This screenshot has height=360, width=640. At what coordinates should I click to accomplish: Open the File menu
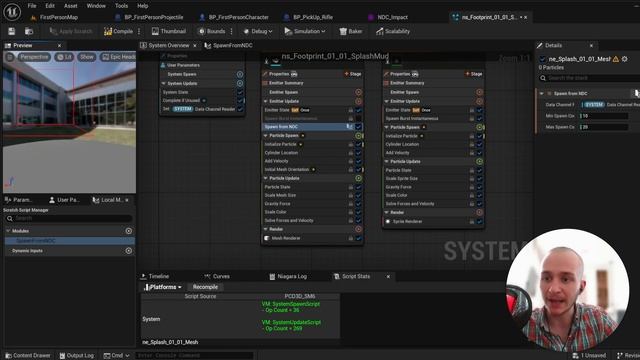pos(32,6)
